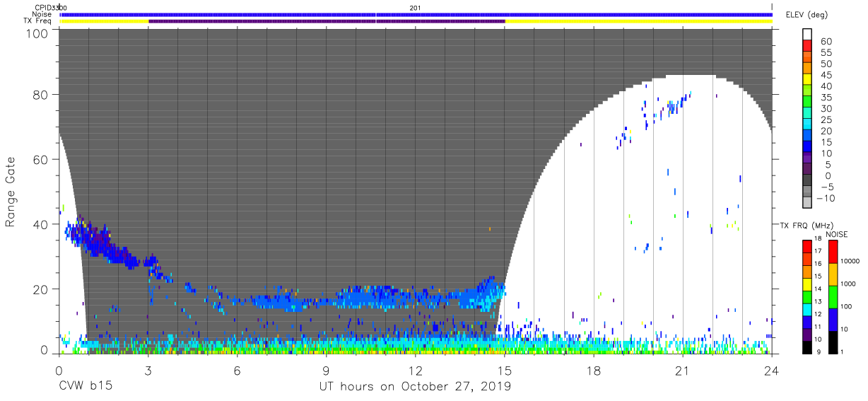The image size is (868, 401).
Task: Click the red NOISE swatch above 10000
Action: 832,251
